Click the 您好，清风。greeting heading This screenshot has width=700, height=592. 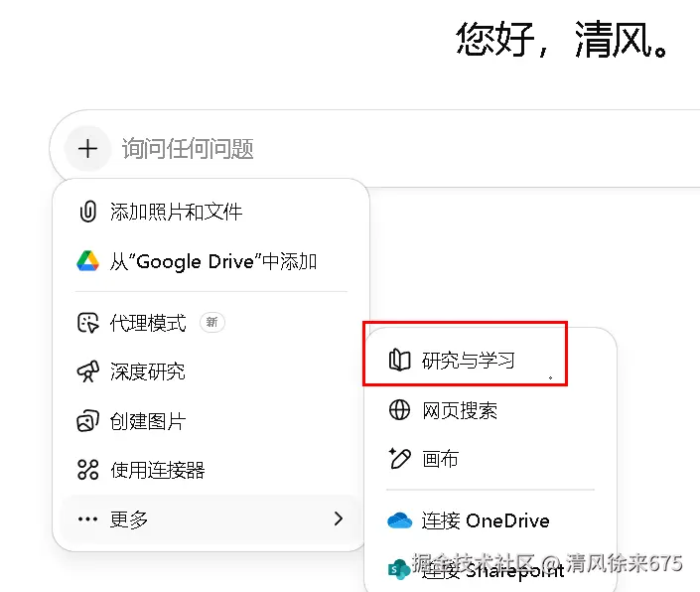562,40
